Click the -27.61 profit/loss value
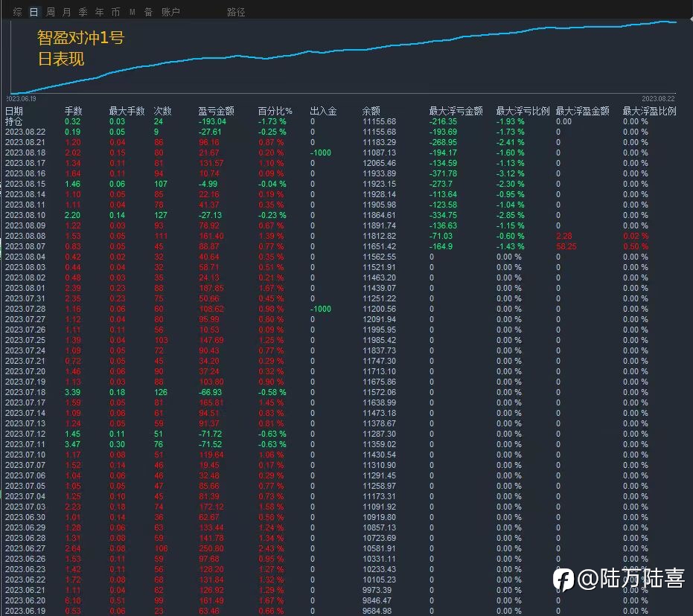 click(210, 132)
